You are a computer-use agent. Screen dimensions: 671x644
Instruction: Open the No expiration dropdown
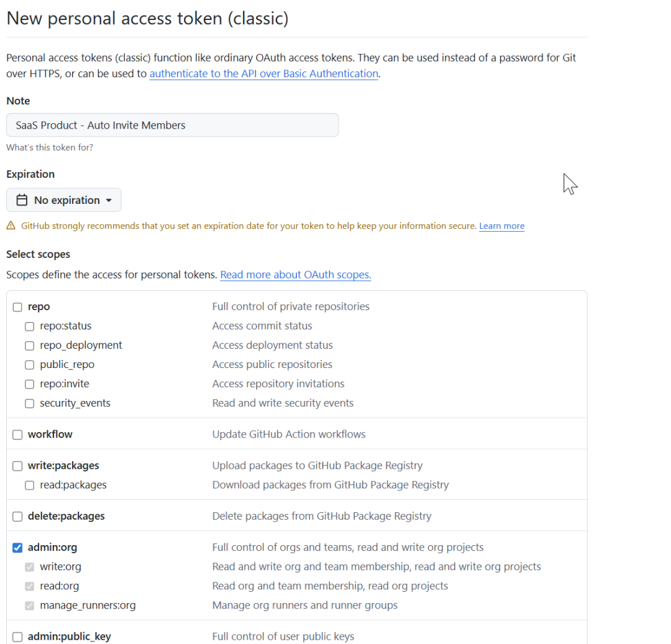63,200
